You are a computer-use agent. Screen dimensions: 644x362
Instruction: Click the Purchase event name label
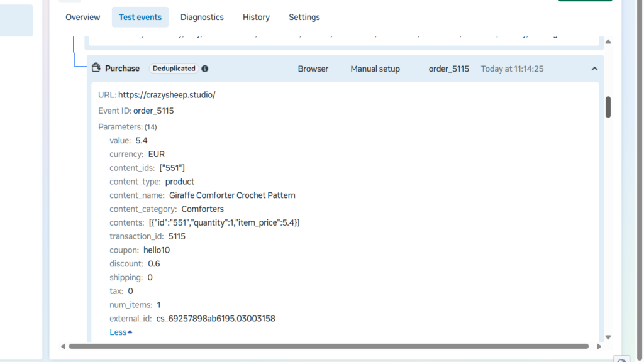[122, 68]
